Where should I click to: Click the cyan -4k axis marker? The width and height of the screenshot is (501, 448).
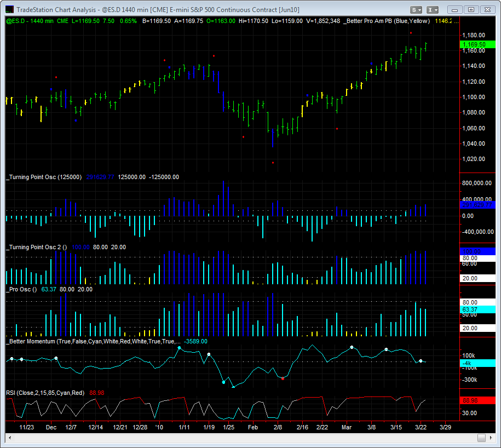tap(477, 363)
